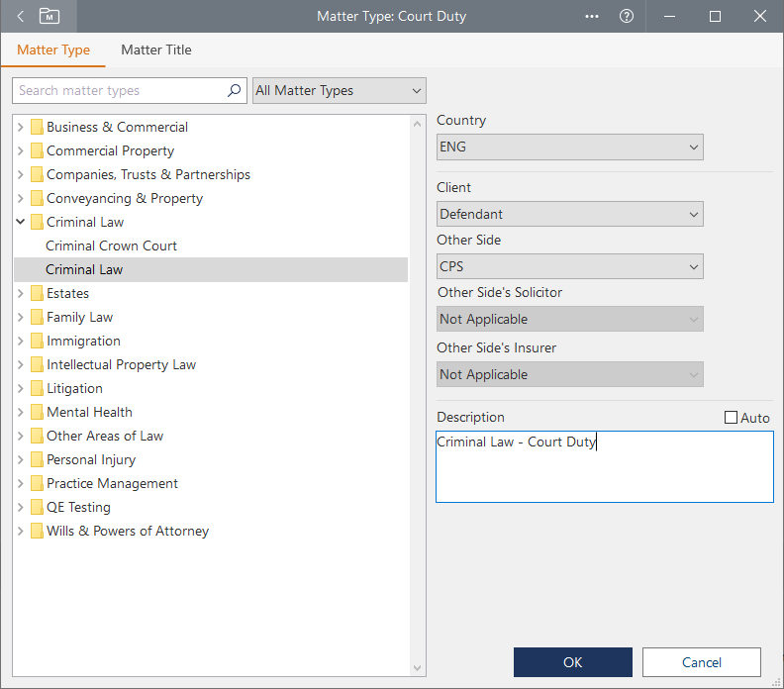
Task: Open the Client dropdown showing Defendant
Action: point(569,214)
